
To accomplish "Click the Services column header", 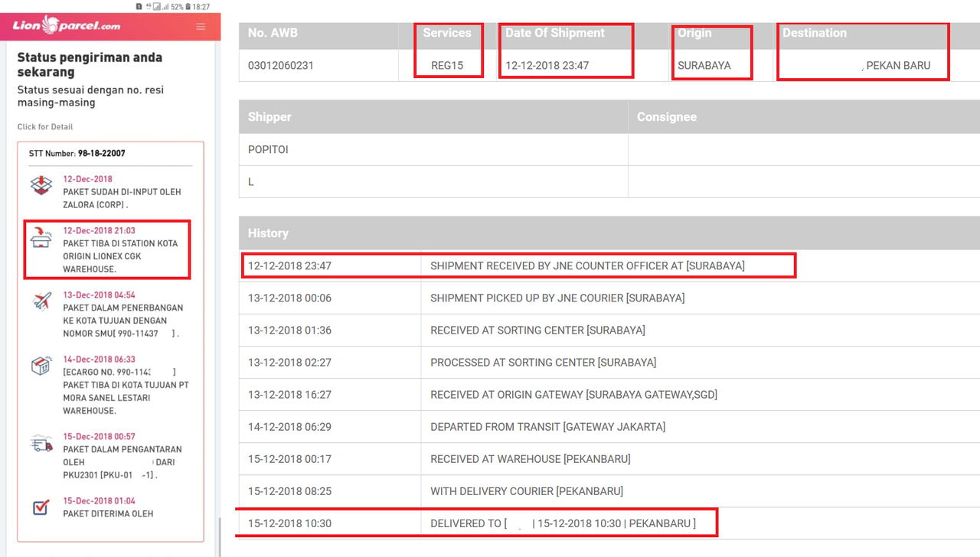I will click(447, 33).
